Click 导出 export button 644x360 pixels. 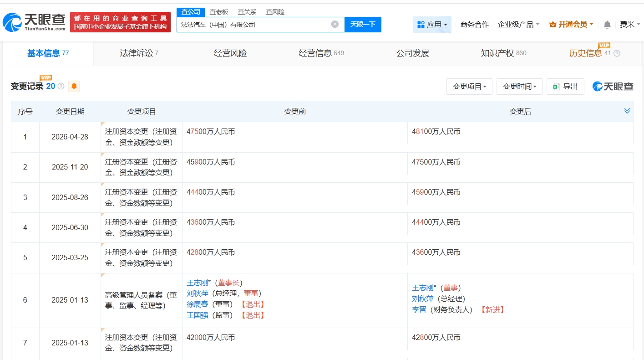(565, 86)
